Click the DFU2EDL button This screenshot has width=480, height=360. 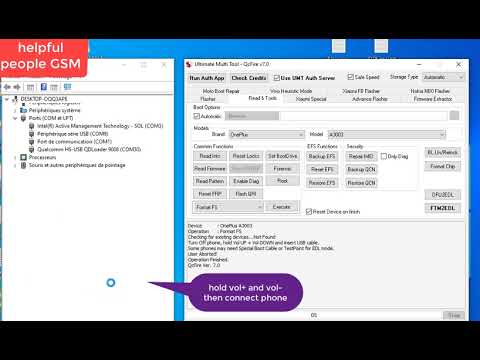(x=443, y=195)
